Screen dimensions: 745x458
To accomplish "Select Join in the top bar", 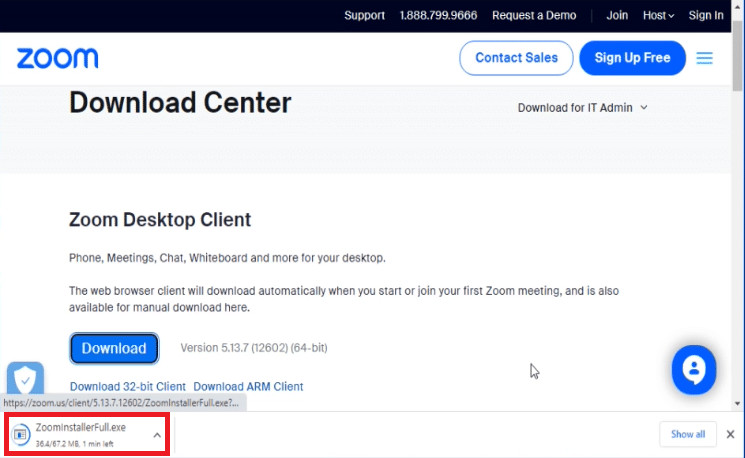I will pos(617,16).
